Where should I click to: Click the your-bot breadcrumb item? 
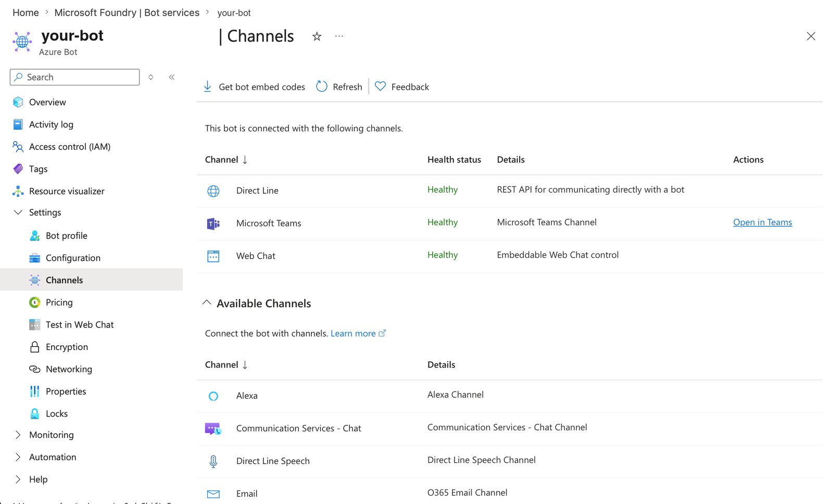234,13
